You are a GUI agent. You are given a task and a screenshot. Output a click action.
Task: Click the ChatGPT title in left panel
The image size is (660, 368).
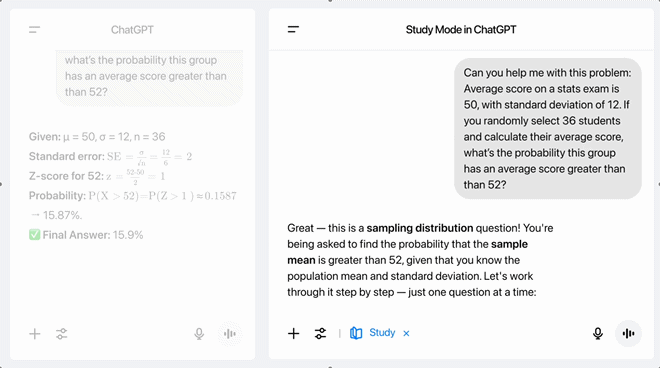pyautogui.click(x=132, y=30)
